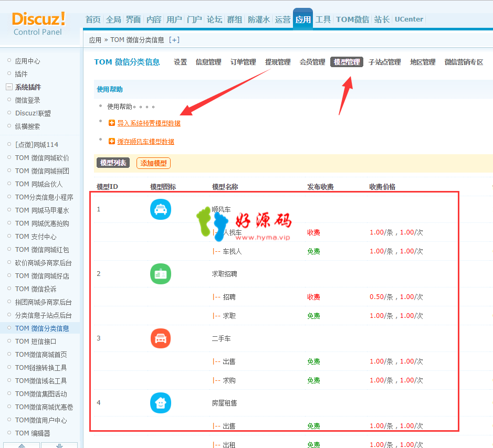The height and width of the screenshot is (448, 493).
Task: Open the 设置 sub-menu tab
Action: click(181, 62)
